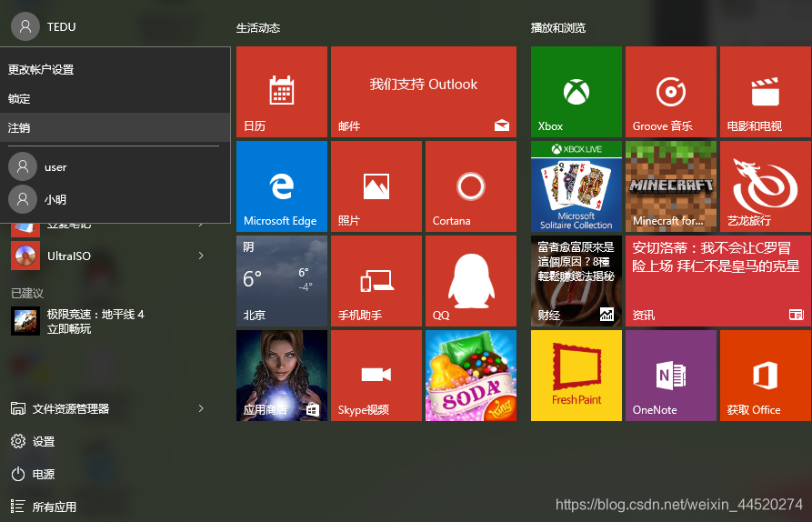Viewport: 812px width, 522px height.
Task: Open the Groove 音乐 tile
Action: tap(671, 92)
